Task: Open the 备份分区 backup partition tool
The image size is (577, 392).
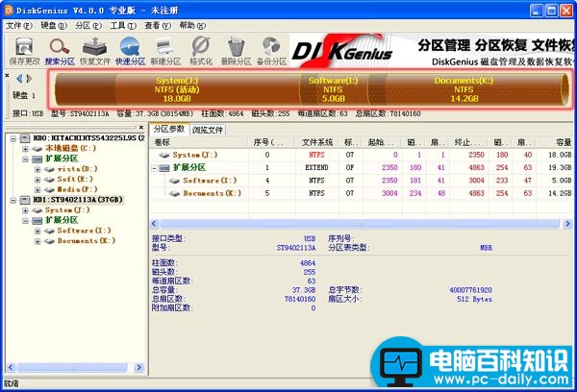Action: [x=271, y=51]
